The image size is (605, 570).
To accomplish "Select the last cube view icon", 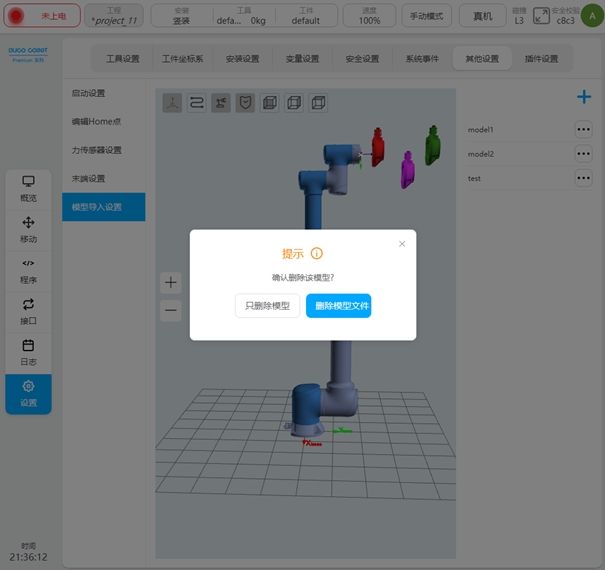I will [318, 103].
